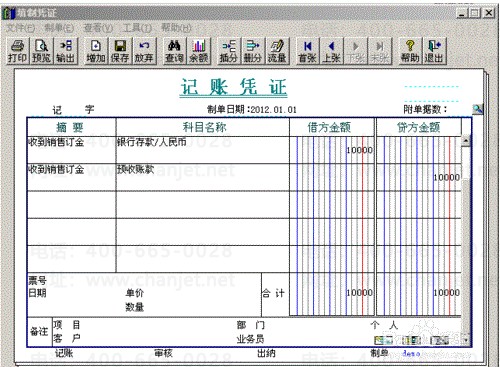500x367 pixels.
Task: Click the magnifier lookup icon beside 附单据数
Action: pos(477,109)
